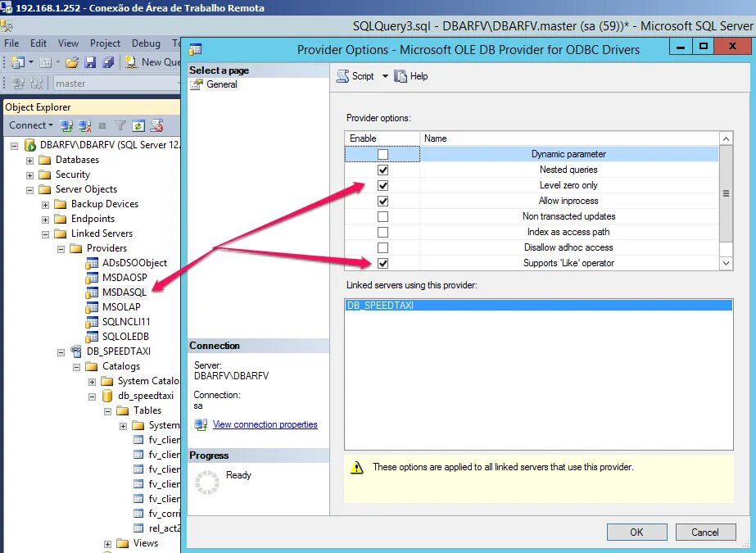
Task: Click the Stop icon in Object Explorer
Action: (102, 126)
